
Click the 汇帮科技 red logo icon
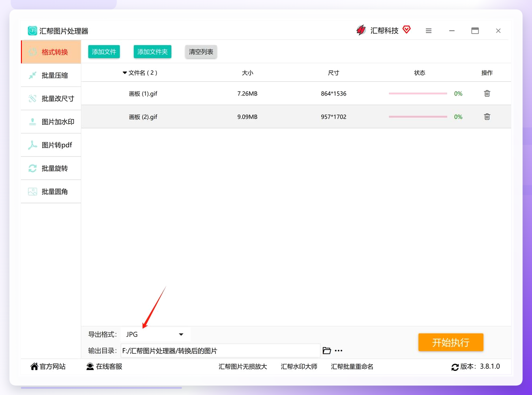361,30
